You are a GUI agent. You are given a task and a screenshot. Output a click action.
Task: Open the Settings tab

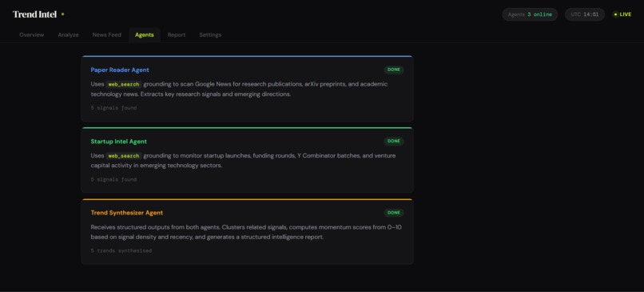[210, 35]
